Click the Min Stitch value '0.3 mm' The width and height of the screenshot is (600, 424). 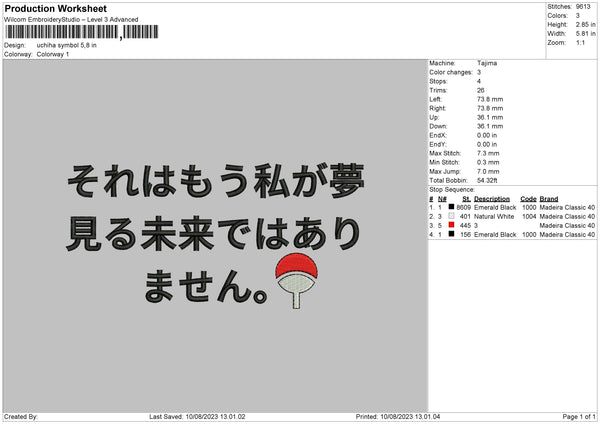pyautogui.click(x=488, y=162)
